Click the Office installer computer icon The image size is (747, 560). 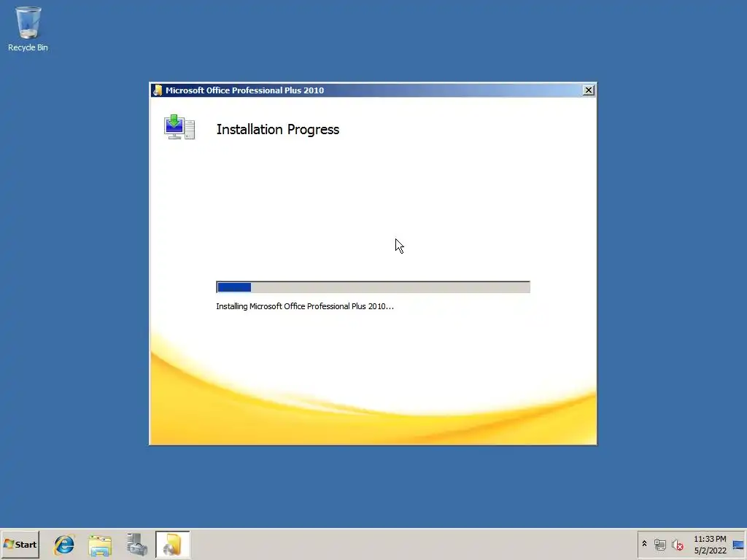179,127
